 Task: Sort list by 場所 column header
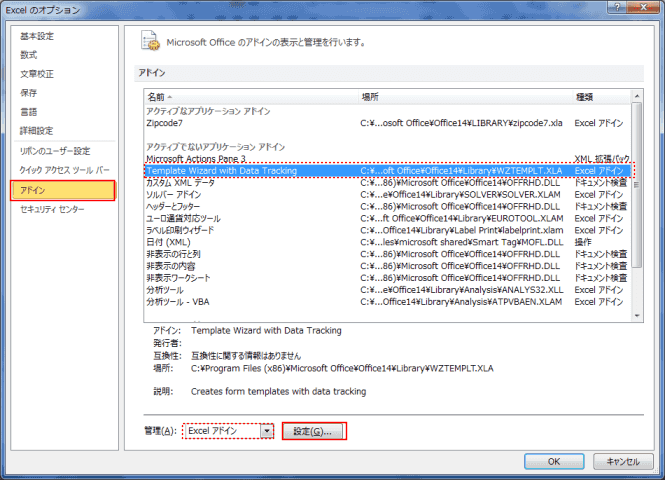tap(466, 97)
